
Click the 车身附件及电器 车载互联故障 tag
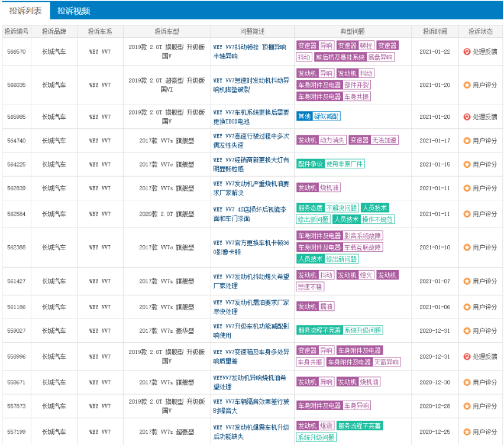tap(340, 247)
